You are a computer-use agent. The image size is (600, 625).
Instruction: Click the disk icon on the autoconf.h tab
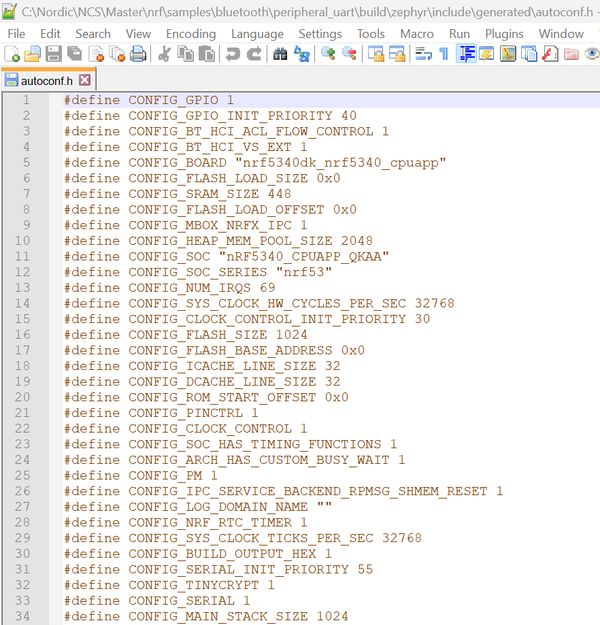11,81
